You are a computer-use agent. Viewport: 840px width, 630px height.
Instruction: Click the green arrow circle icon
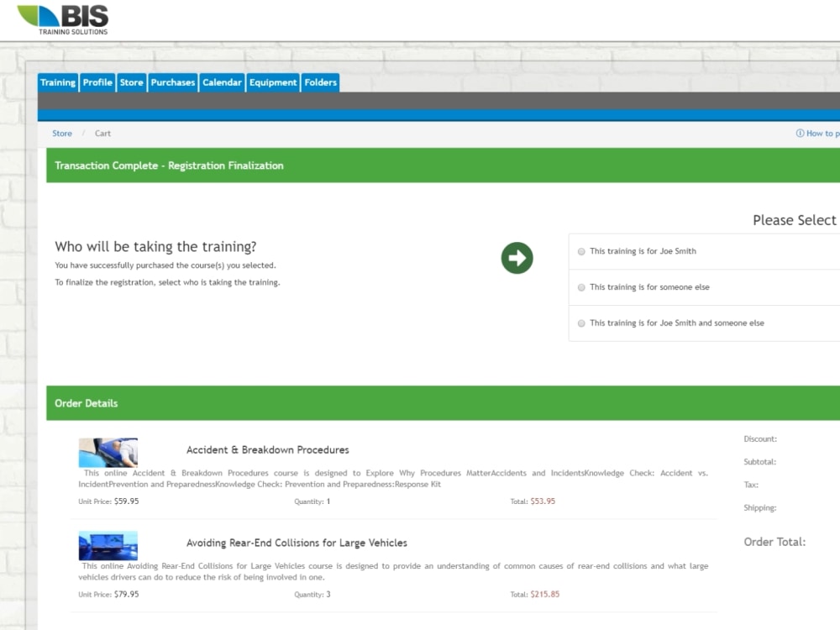pyautogui.click(x=517, y=258)
